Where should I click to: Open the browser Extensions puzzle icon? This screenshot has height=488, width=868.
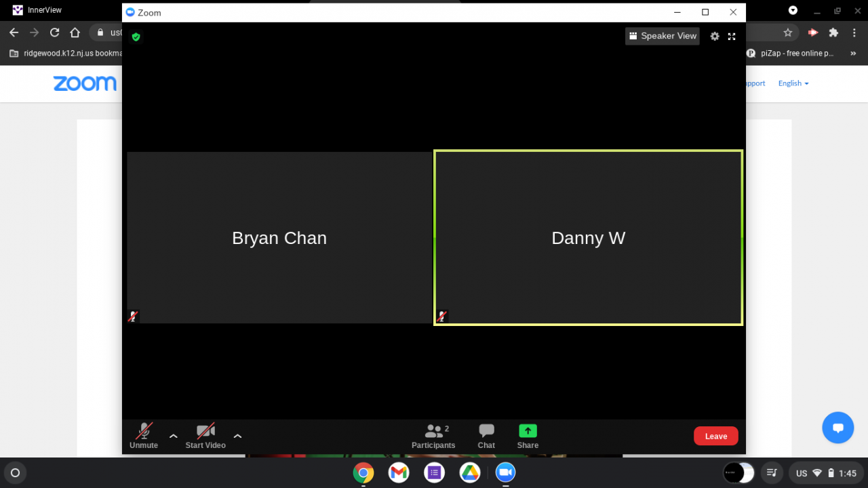click(833, 33)
